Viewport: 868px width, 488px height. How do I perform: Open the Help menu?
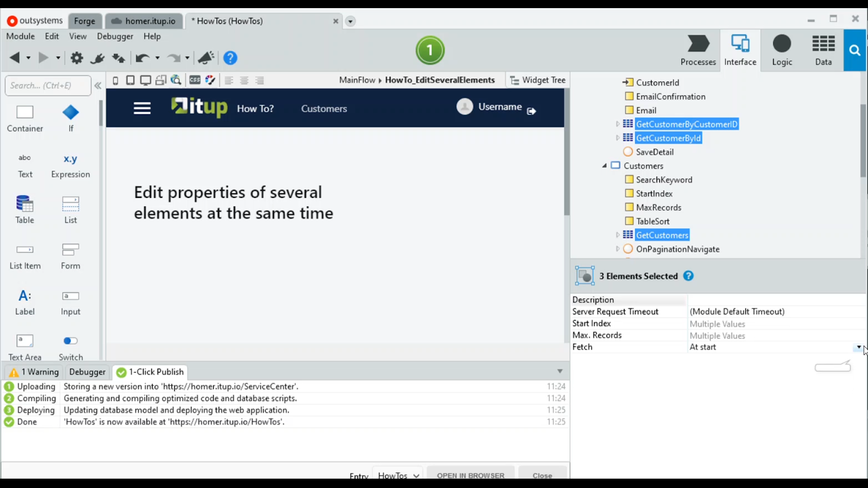tap(152, 36)
